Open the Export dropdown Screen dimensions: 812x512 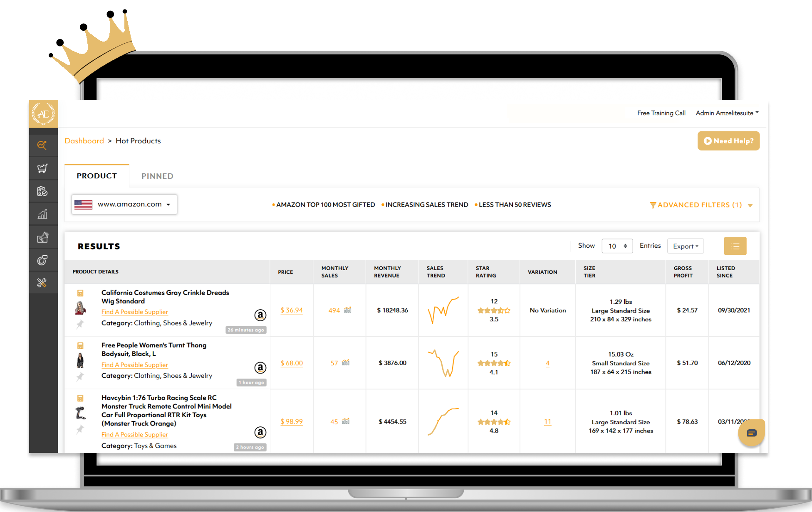click(x=686, y=246)
